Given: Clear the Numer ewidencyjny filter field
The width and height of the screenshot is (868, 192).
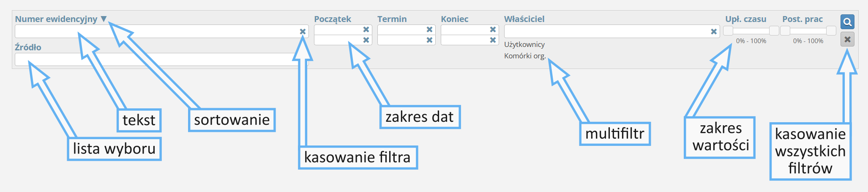Looking at the screenshot, I should [303, 31].
